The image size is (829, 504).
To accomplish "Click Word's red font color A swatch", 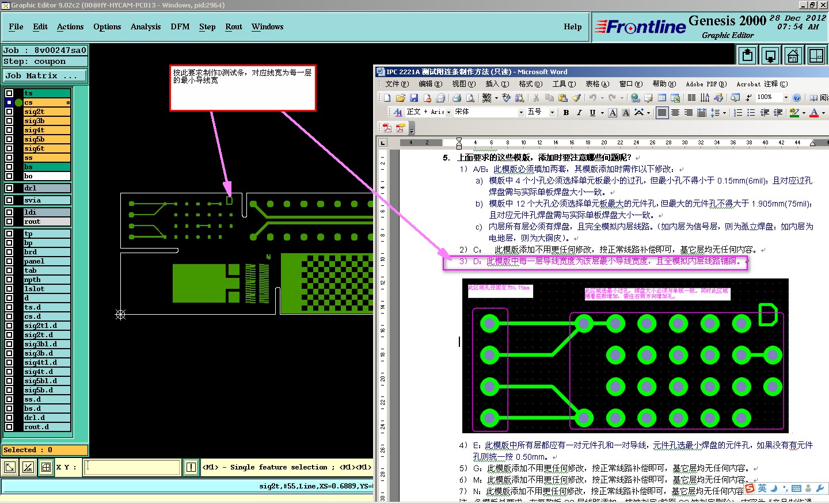I will coord(814,113).
